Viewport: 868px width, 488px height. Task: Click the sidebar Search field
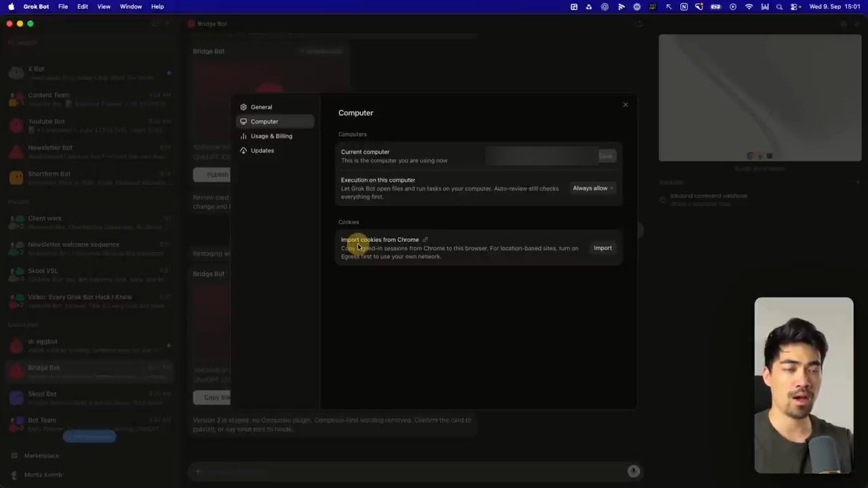90,42
